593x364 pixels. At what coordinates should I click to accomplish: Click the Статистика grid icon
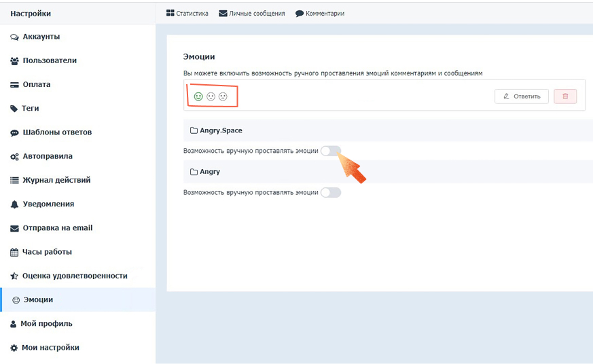click(170, 13)
